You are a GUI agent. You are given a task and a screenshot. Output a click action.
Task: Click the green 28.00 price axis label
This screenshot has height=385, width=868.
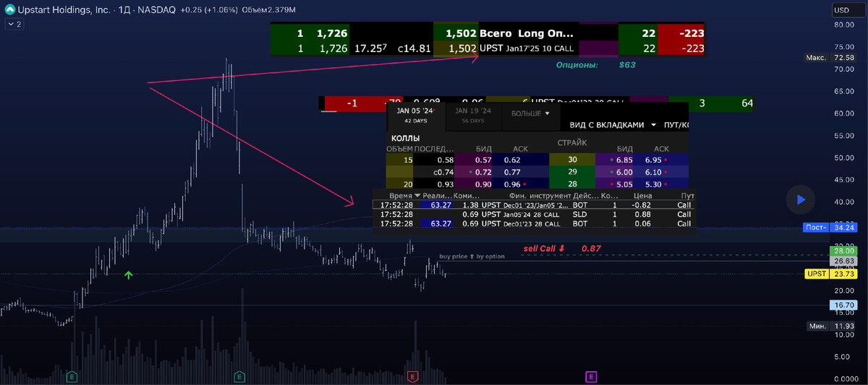click(x=843, y=250)
